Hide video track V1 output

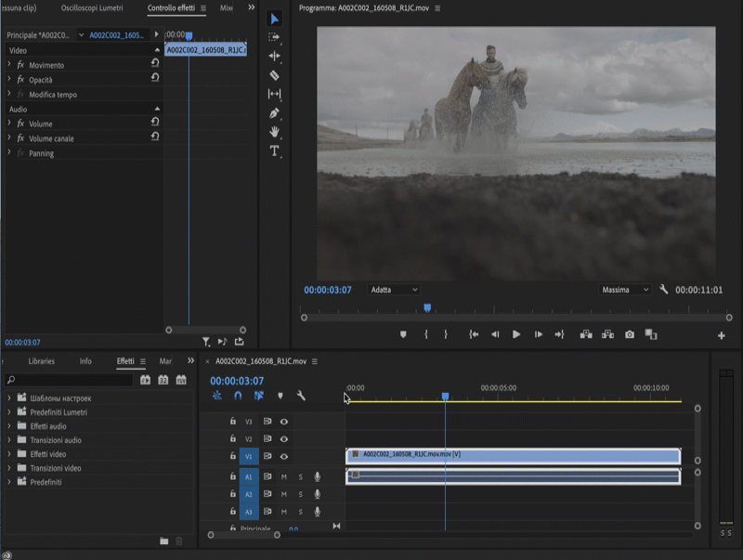click(x=284, y=456)
